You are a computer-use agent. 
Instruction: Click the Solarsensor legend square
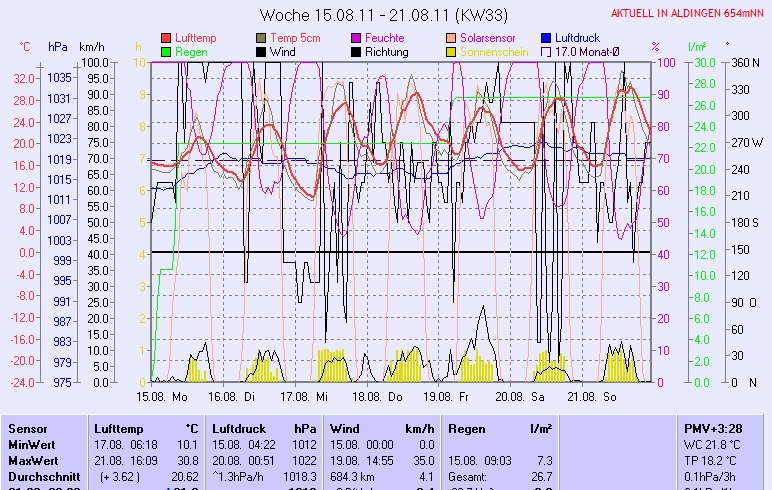[452, 38]
